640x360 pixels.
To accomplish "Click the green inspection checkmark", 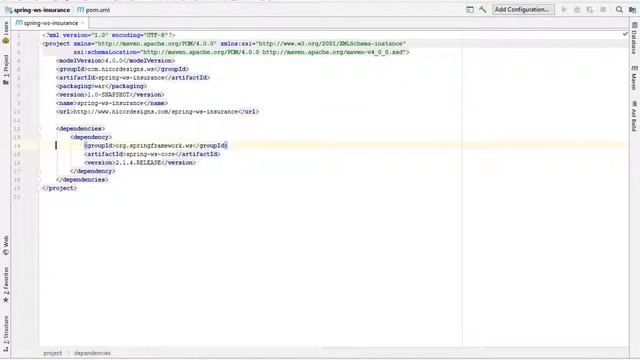I will (625, 34).
